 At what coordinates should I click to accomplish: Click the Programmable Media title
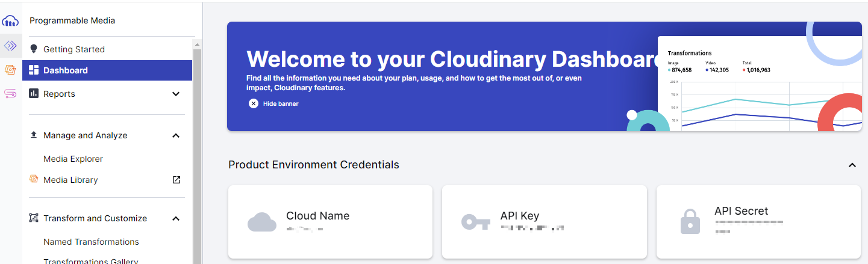click(72, 20)
